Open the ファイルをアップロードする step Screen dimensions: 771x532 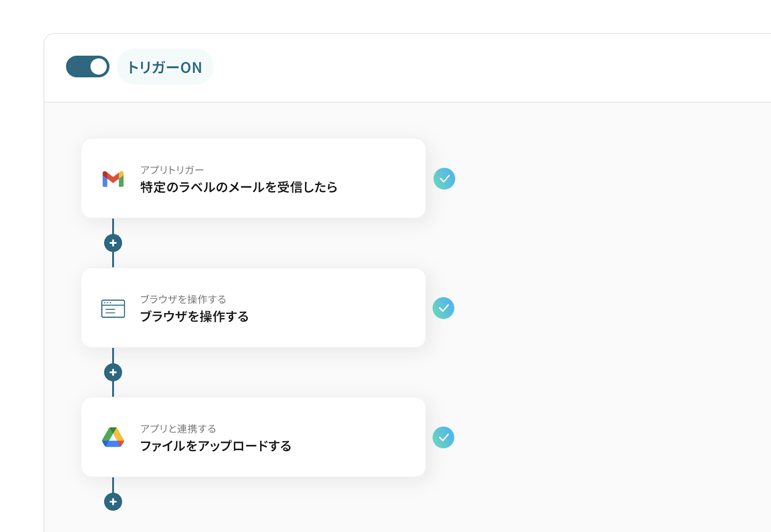click(215, 446)
